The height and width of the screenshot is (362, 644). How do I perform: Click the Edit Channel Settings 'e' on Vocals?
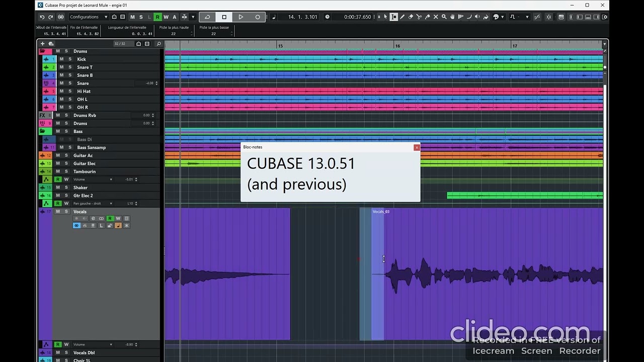point(93,218)
